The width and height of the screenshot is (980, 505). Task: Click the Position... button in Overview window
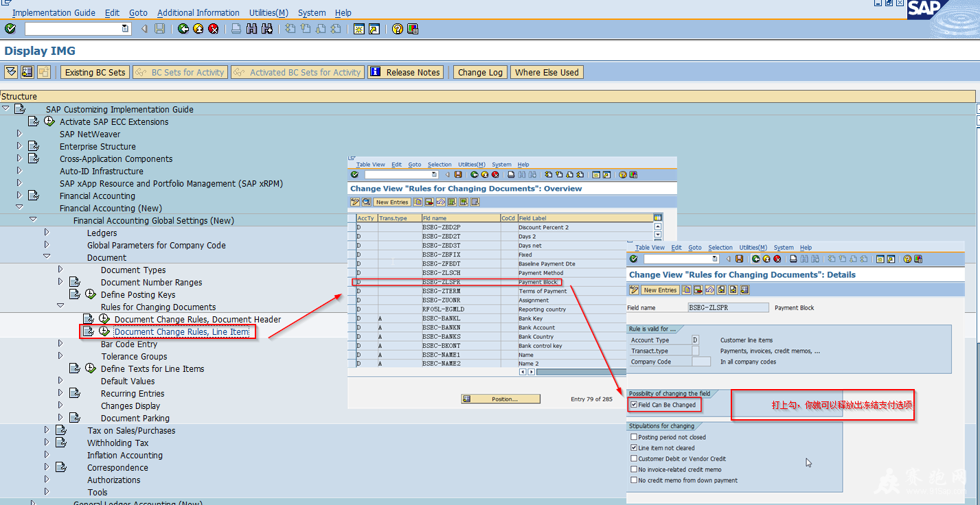501,399
